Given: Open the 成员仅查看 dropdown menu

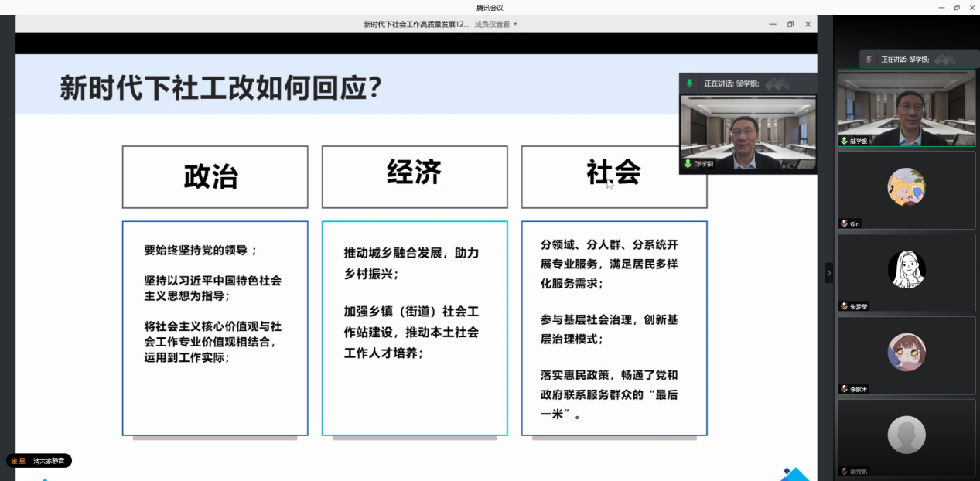Looking at the screenshot, I should pyautogui.click(x=496, y=24).
